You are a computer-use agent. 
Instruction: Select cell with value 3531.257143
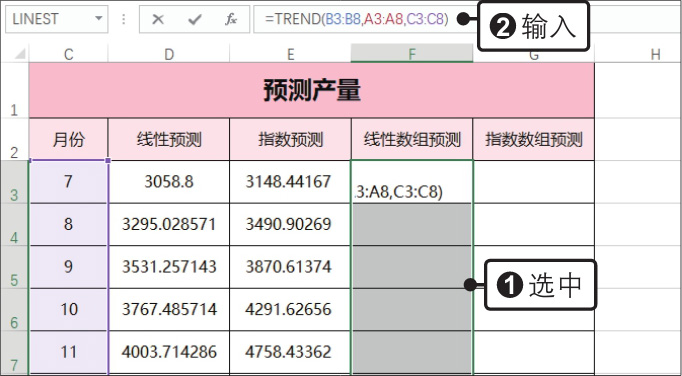pos(169,267)
